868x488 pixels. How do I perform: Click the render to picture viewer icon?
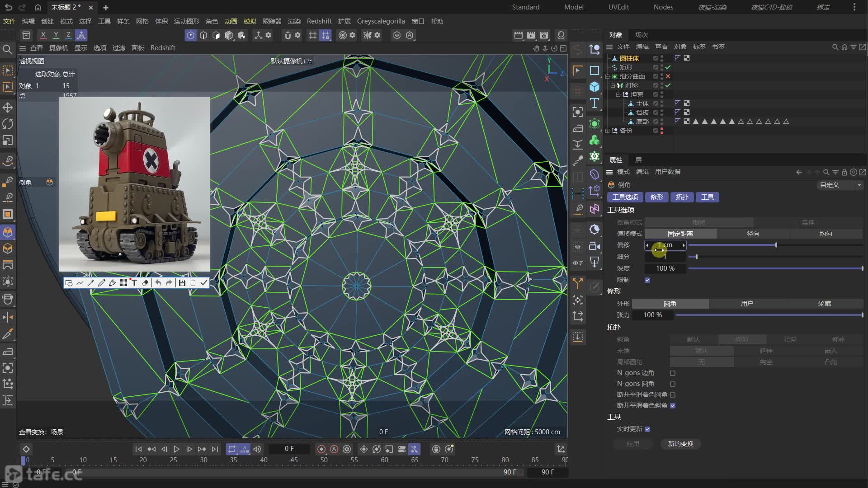[x=531, y=35]
